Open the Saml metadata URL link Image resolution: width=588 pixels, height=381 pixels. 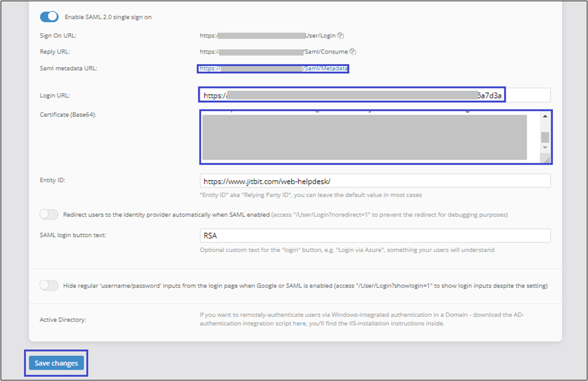pos(273,69)
